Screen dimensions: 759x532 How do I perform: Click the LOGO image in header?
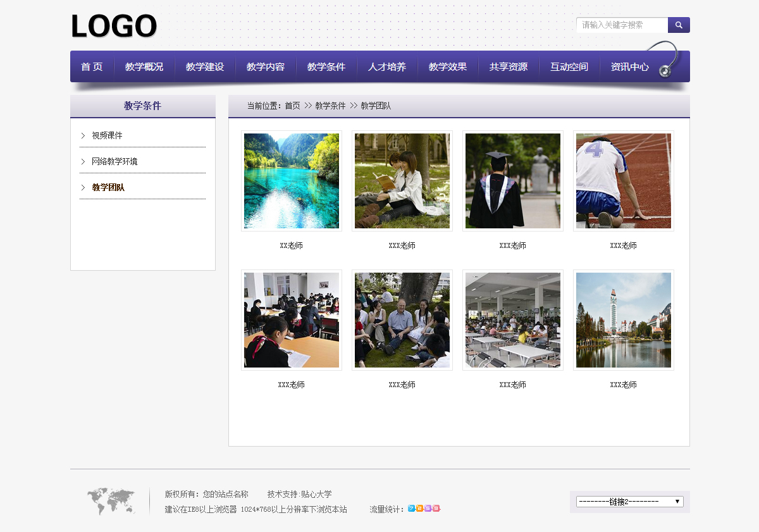tap(114, 27)
